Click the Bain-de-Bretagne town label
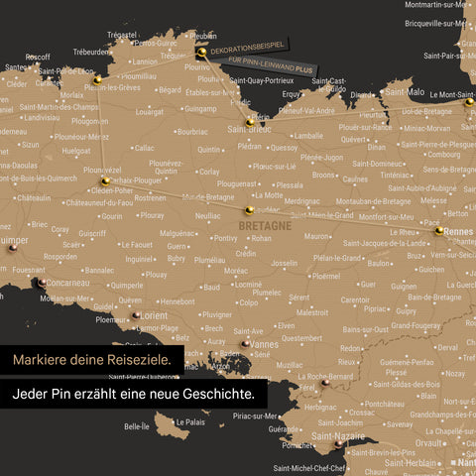Image resolution: width=476 pixels, height=476 pixels. (434, 297)
